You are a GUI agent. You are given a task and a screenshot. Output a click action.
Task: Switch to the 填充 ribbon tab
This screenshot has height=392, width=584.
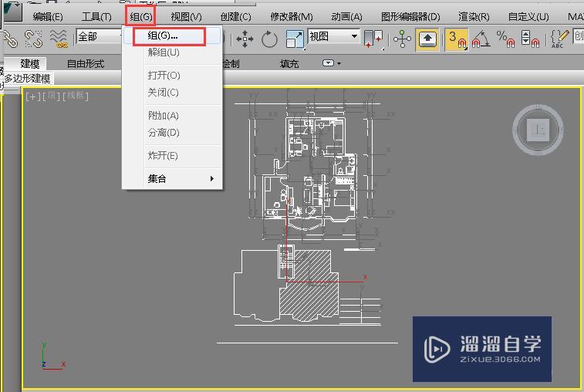pyautogui.click(x=289, y=64)
